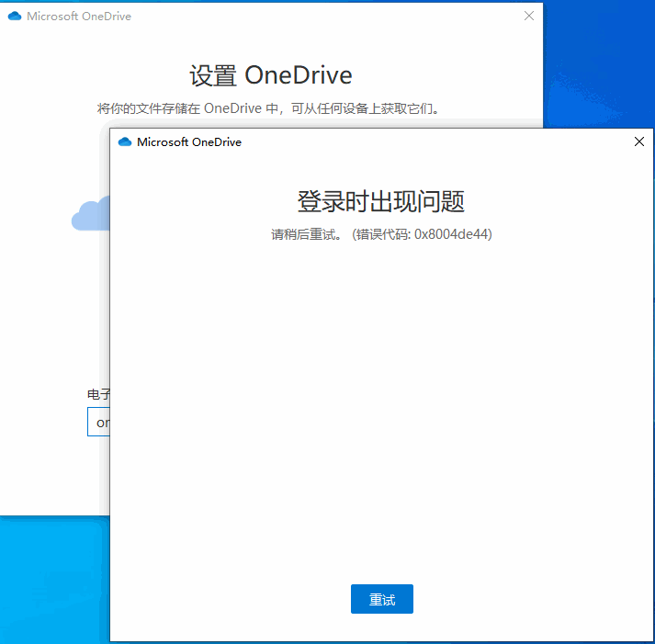Viewport: 655px width, 644px height.
Task: Close the sign-in error dialog
Action: [x=638, y=141]
